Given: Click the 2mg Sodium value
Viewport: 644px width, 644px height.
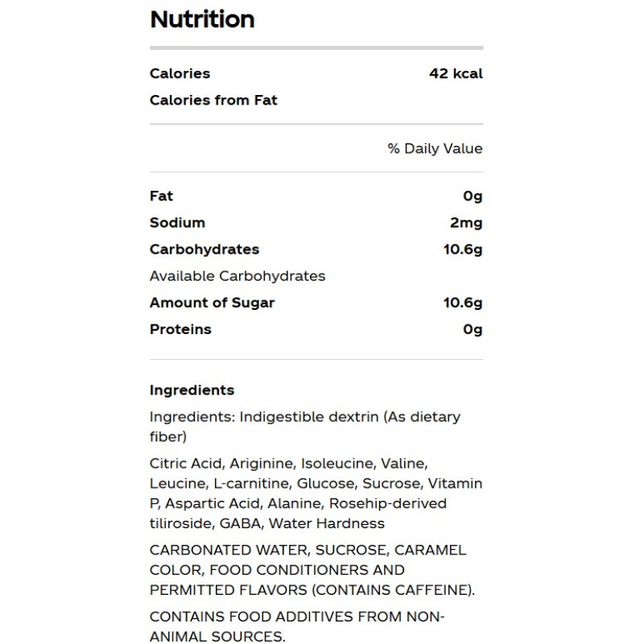Looking at the screenshot, I should 466,222.
